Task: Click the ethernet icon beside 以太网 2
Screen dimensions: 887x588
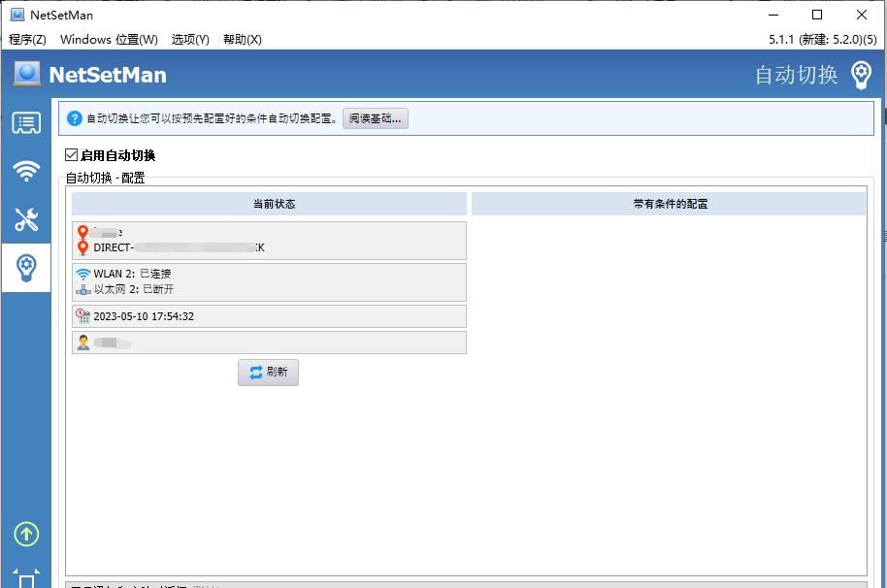Action: pyautogui.click(x=83, y=289)
